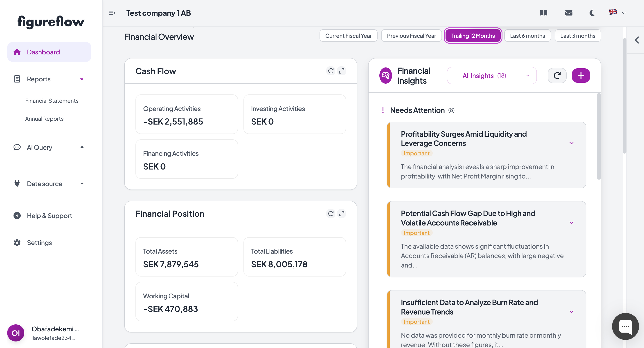This screenshot has height=348, width=644.
Task: Click the AI Query chat icon
Action: point(17,147)
